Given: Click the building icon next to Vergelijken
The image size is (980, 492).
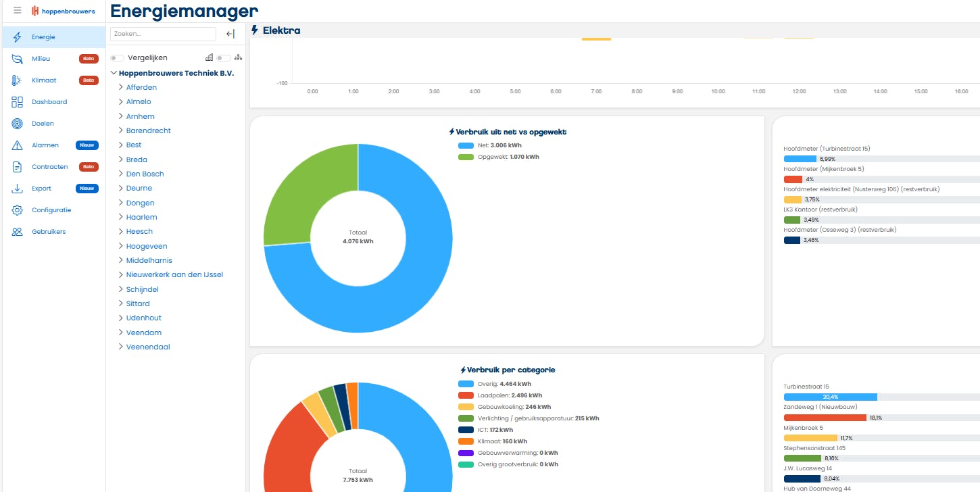Looking at the screenshot, I should click(209, 58).
